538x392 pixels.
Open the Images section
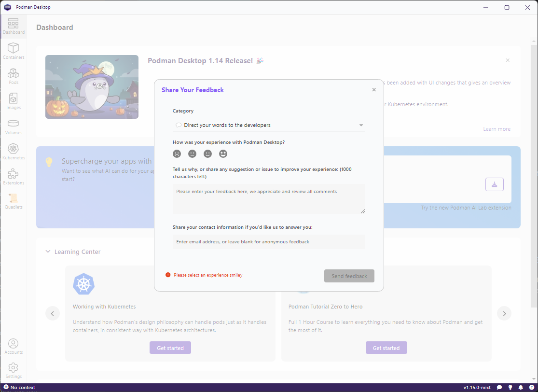[14, 99]
